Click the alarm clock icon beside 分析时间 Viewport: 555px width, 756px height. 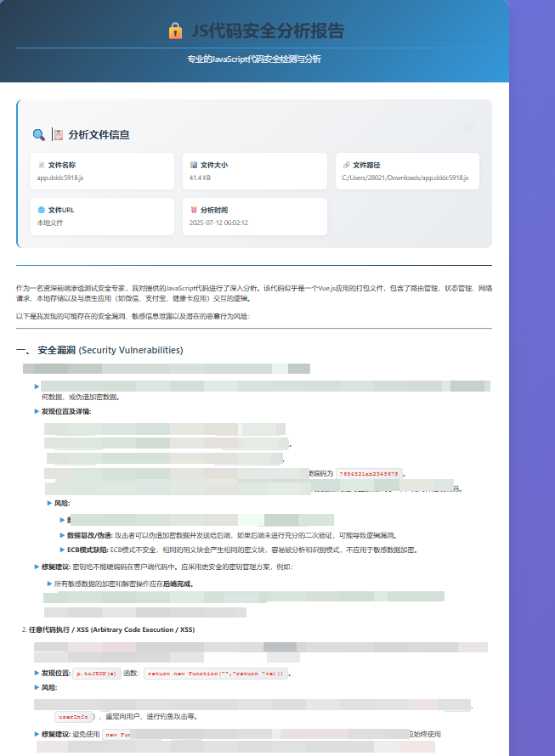click(194, 210)
